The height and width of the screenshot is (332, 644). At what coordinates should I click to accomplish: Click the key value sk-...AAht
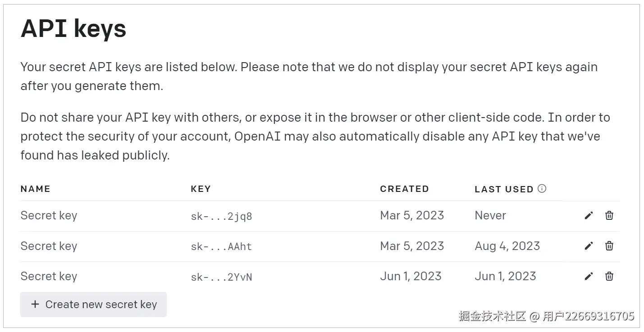click(x=221, y=246)
